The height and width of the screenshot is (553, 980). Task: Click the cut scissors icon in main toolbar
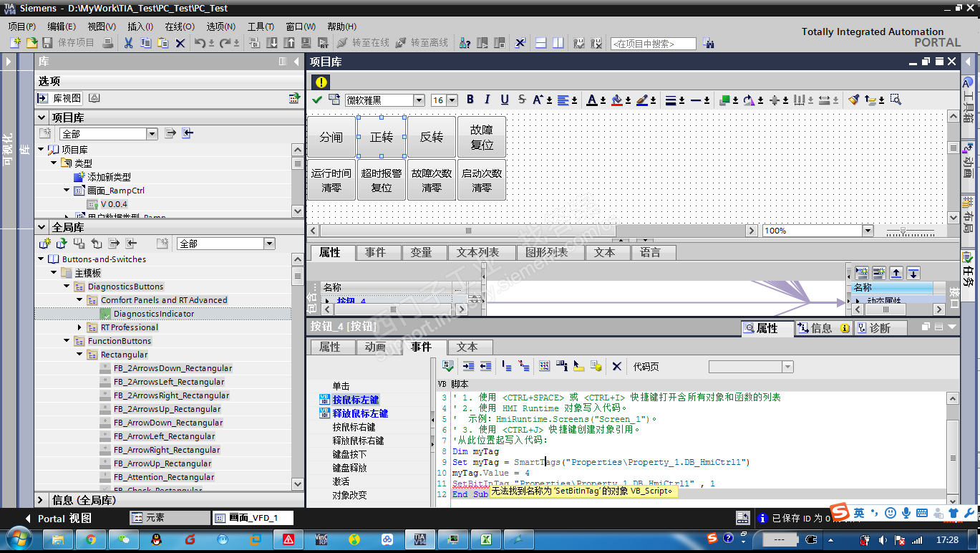coord(128,43)
